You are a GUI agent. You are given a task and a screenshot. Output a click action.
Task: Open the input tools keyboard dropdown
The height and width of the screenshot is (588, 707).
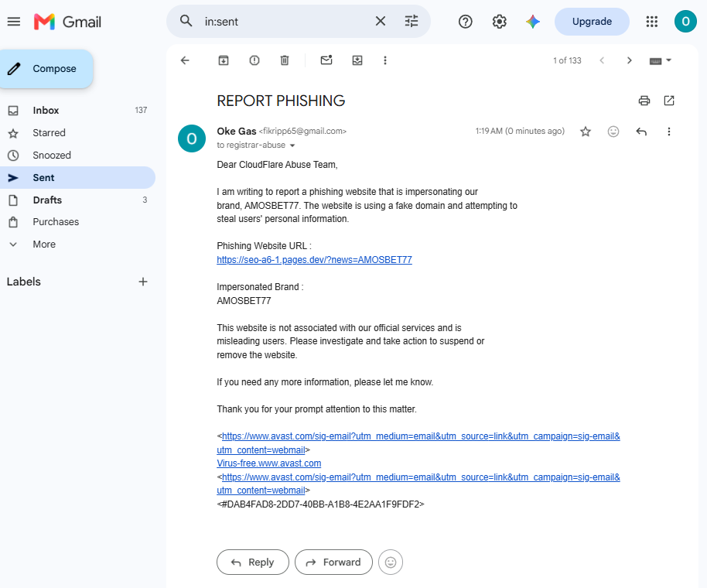click(661, 60)
